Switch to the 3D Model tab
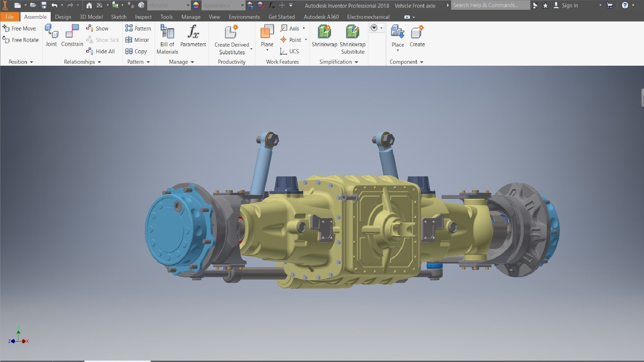 click(x=91, y=17)
